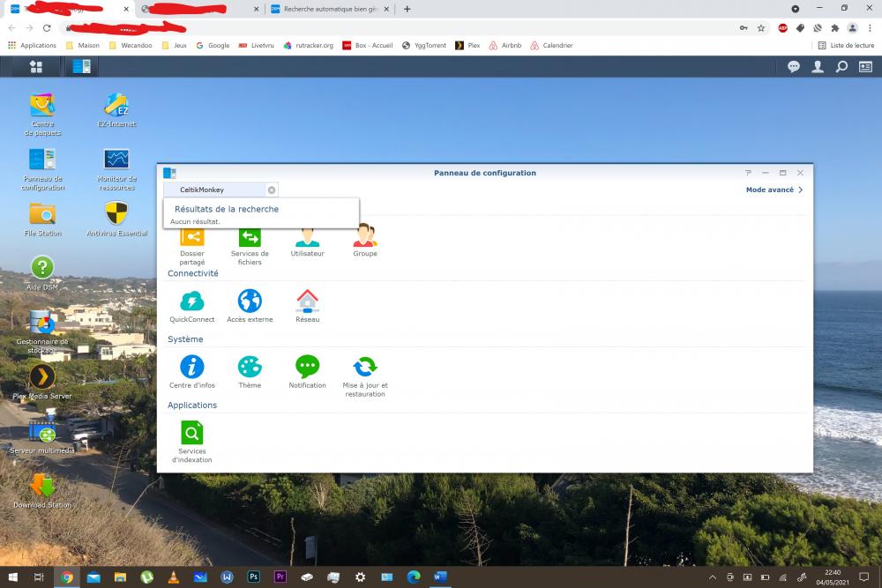Launch EZ-Internet from the DSM desktop

117,110
